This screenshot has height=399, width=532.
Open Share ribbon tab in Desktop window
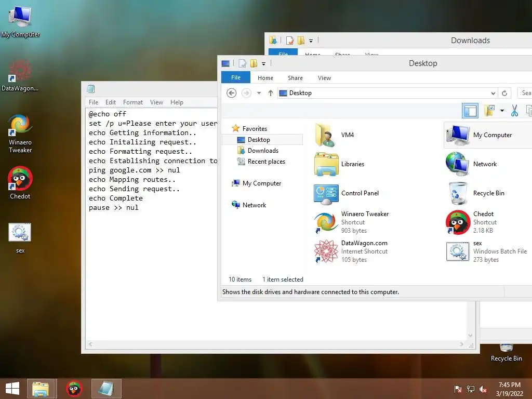295,78
